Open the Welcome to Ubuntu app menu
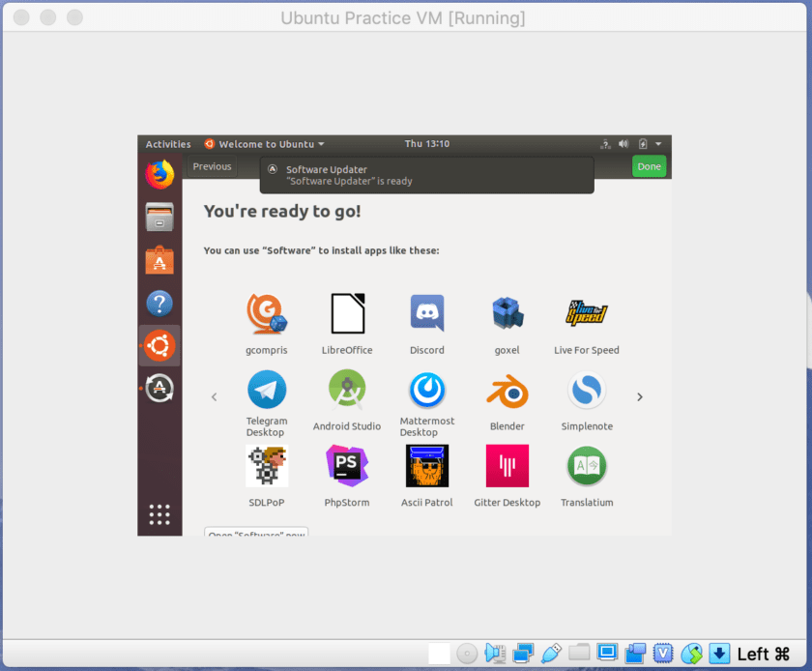 [x=265, y=144]
